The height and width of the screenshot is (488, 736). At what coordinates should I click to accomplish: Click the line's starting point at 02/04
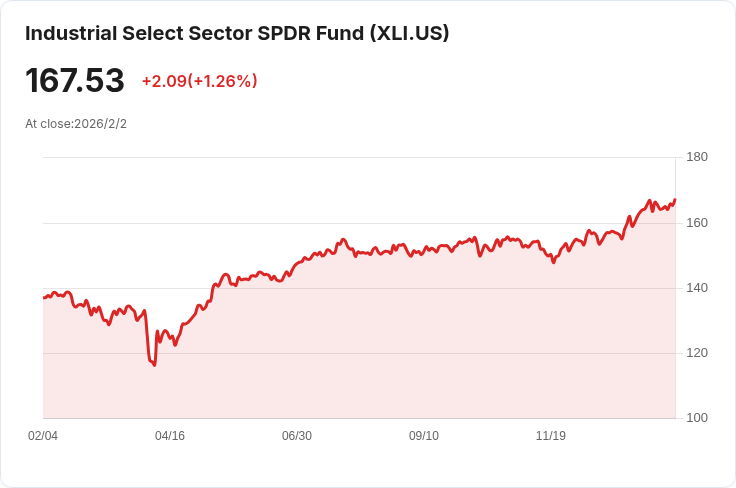pyautogui.click(x=44, y=297)
